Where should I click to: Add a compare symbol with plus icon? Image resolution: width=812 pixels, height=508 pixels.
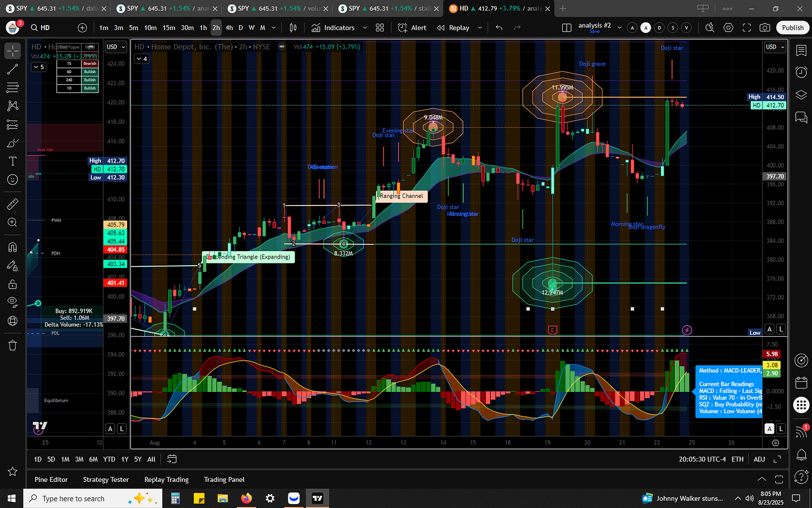point(83,28)
